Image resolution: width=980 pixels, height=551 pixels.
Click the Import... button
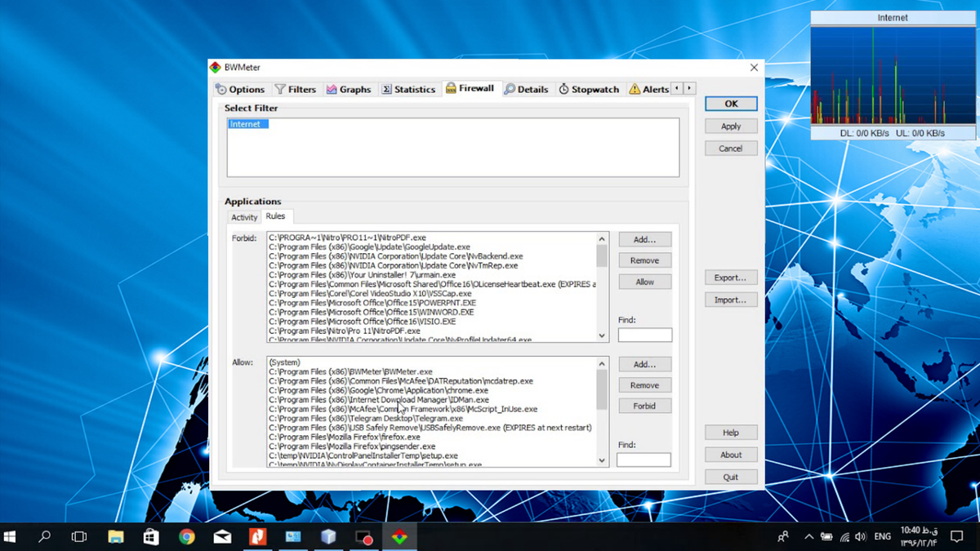(731, 300)
